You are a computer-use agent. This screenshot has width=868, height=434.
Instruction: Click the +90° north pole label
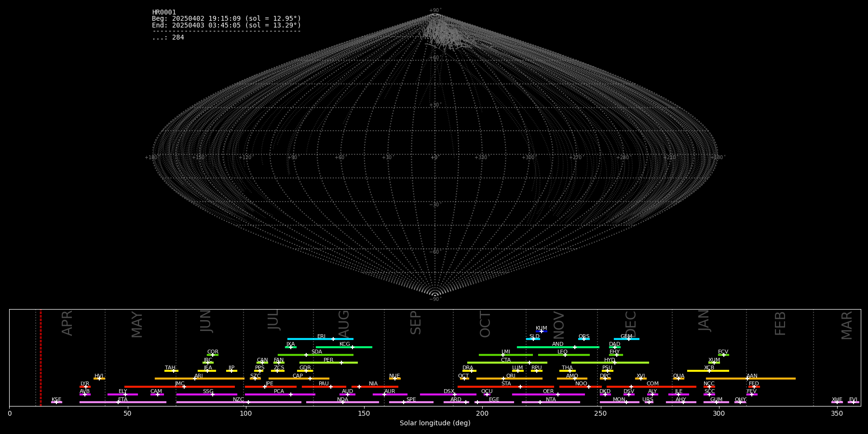coord(435,11)
